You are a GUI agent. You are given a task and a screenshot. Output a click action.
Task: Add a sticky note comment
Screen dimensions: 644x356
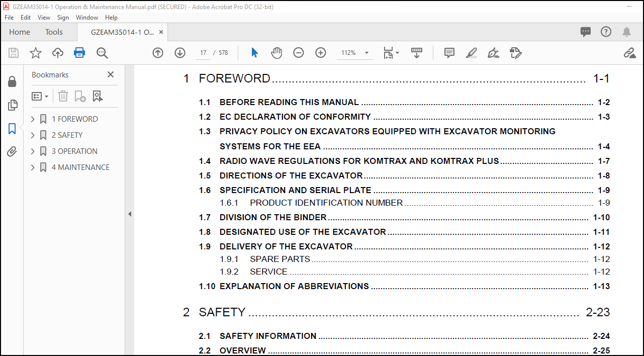[449, 53]
